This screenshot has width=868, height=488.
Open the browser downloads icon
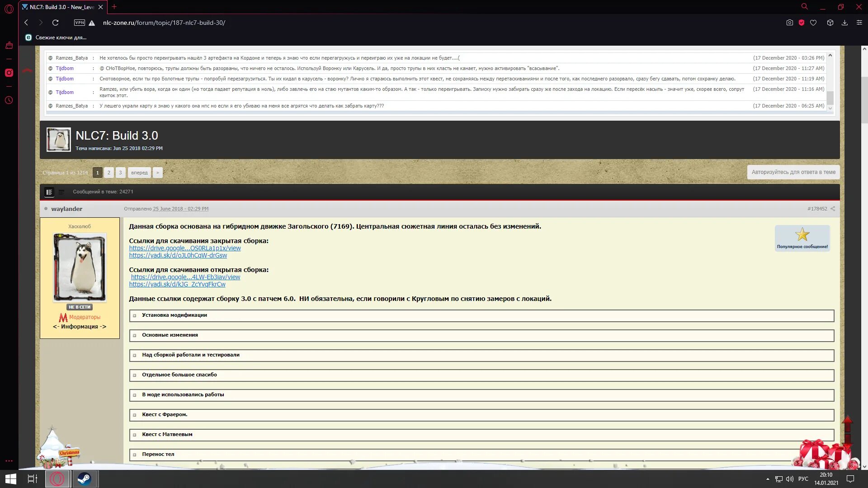(x=844, y=23)
